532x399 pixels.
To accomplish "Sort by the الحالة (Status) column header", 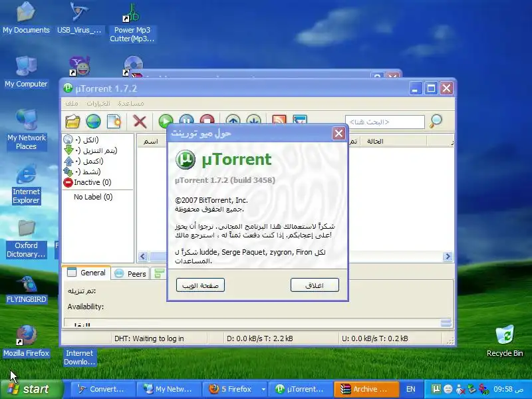I will [375, 142].
